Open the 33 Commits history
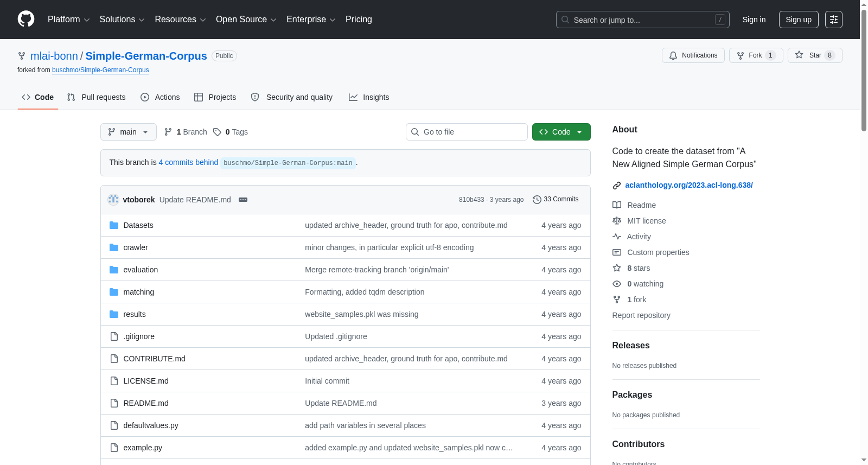Screen dimensions: 868x465 click(x=556, y=200)
